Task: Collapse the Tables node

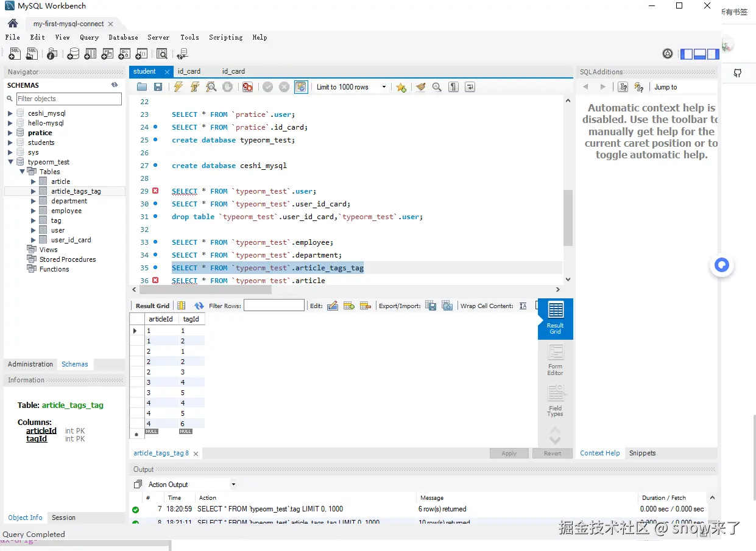Action: [x=23, y=172]
